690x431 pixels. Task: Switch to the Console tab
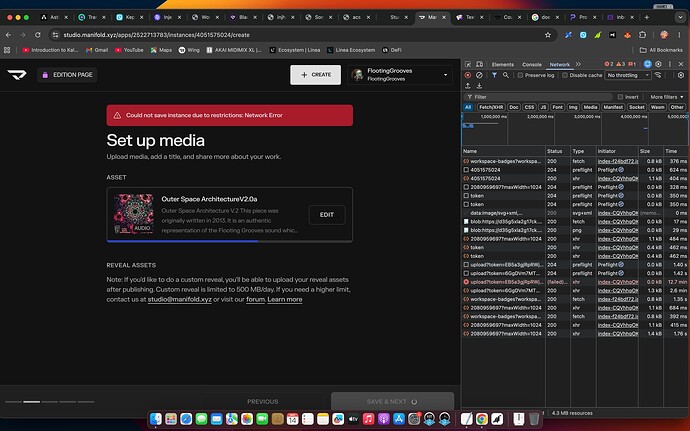[x=532, y=64]
